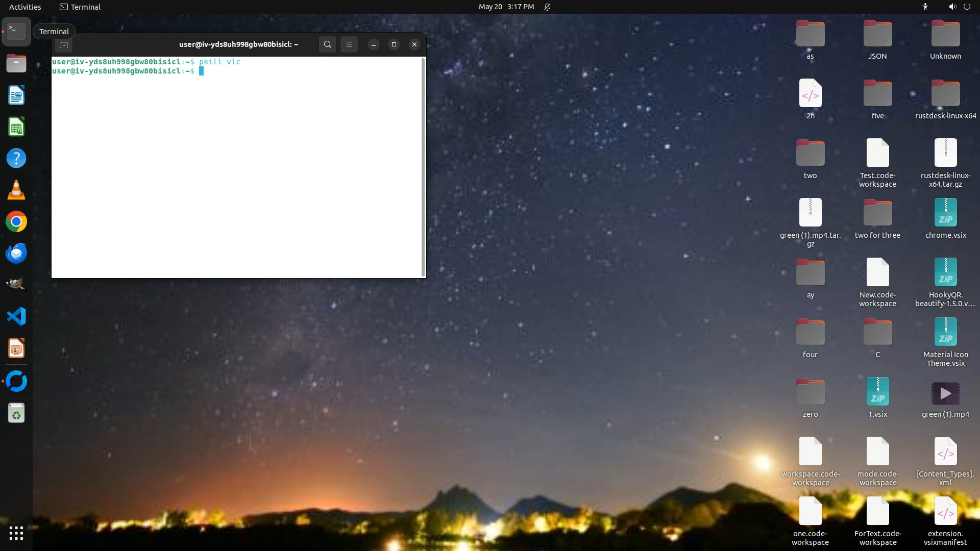Open the Trash in the dock

(x=16, y=413)
